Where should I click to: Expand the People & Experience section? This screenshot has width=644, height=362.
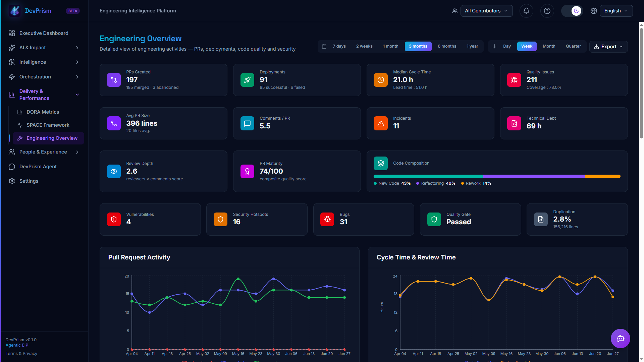(44, 152)
